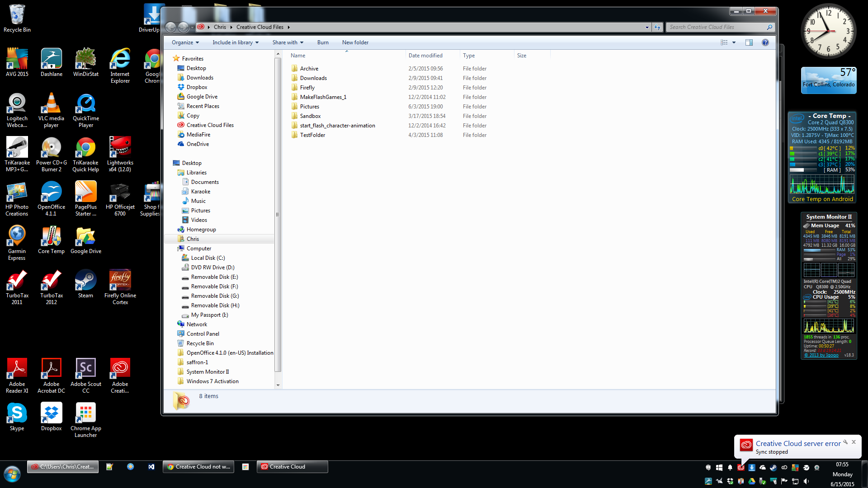Click the Burn button
Screen dimensions: 868x488
322,42
